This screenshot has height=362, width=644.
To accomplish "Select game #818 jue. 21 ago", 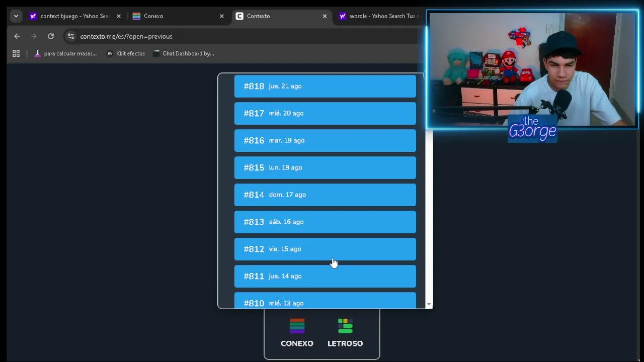I will 325,86.
